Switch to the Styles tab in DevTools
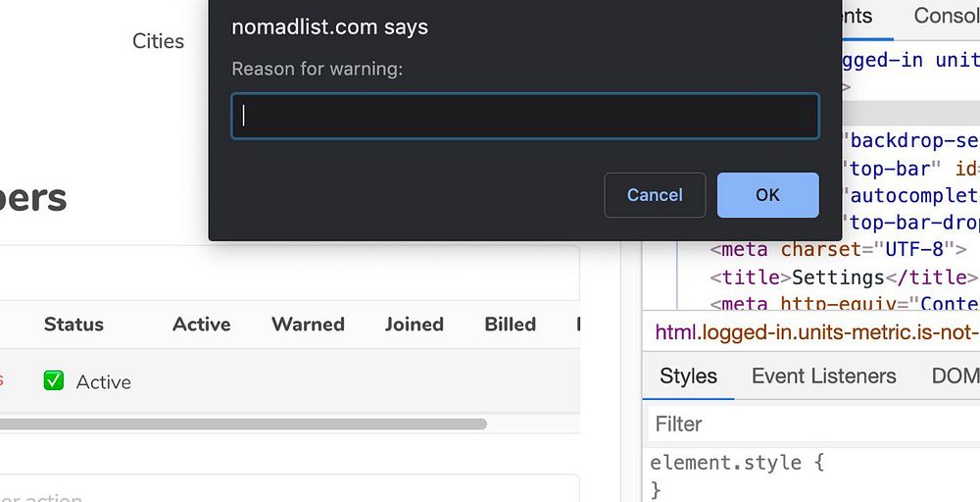Viewport: 980px width, 502px height. pos(688,376)
